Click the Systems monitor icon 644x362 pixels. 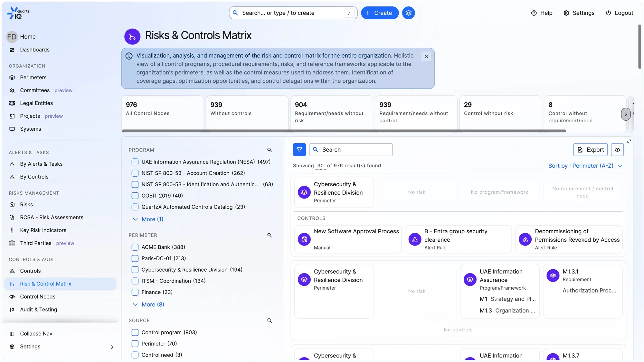click(12, 129)
